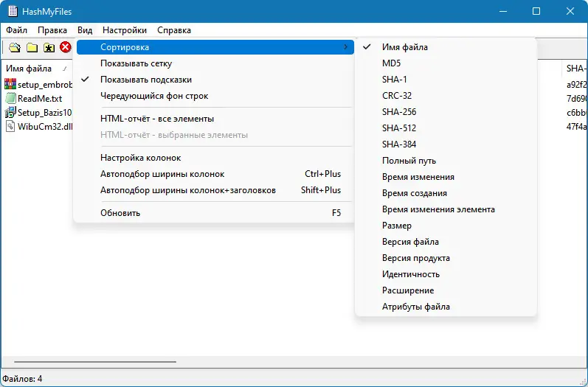Sort by Версия файла
The width and height of the screenshot is (588, 387).
click(x=446, y=242)
